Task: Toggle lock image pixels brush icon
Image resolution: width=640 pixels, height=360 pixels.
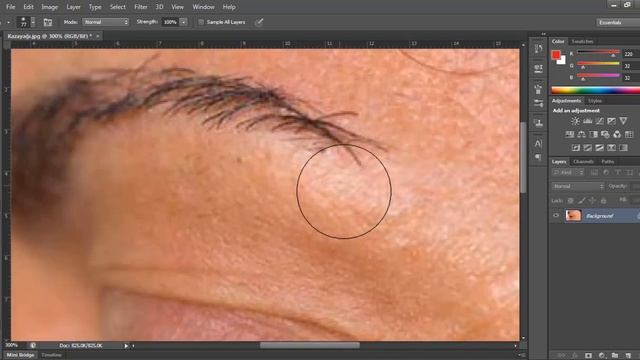Action: (x=581, y=200)
